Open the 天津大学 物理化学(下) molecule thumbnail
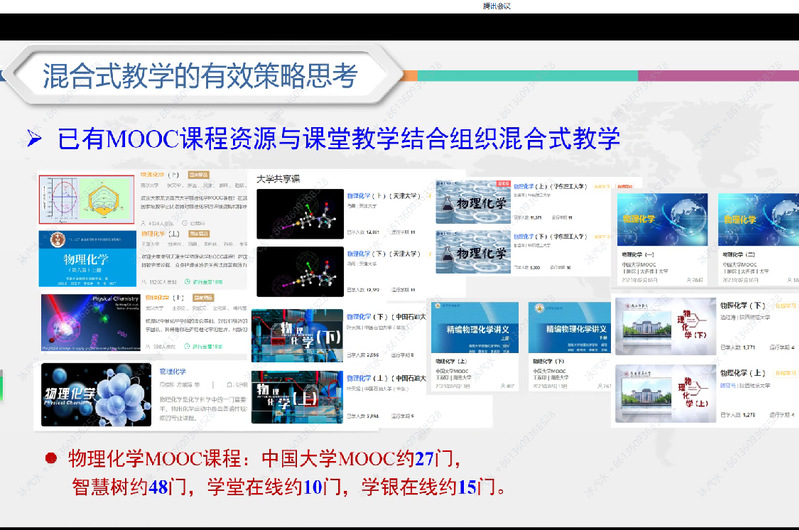Image resolution: width=799 pixels, height=530 pixels. click(x=299, y=272)
